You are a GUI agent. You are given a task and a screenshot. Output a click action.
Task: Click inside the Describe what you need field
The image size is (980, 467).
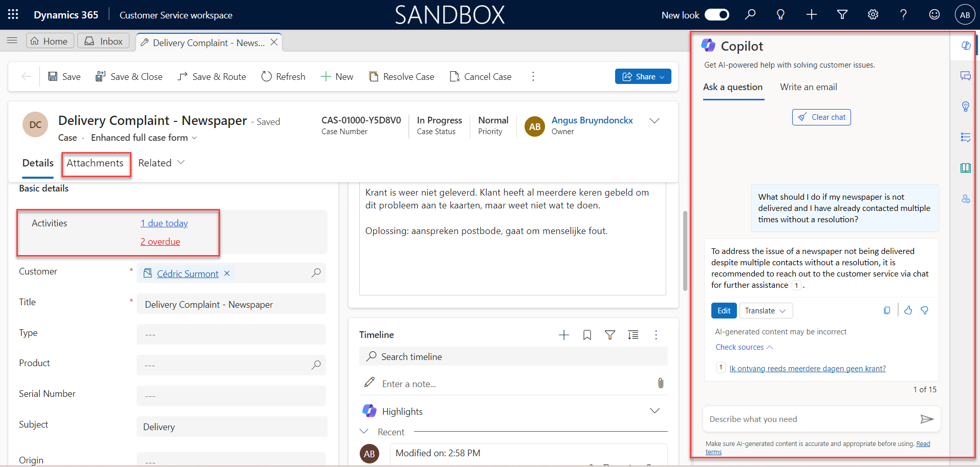click(798, 419)
